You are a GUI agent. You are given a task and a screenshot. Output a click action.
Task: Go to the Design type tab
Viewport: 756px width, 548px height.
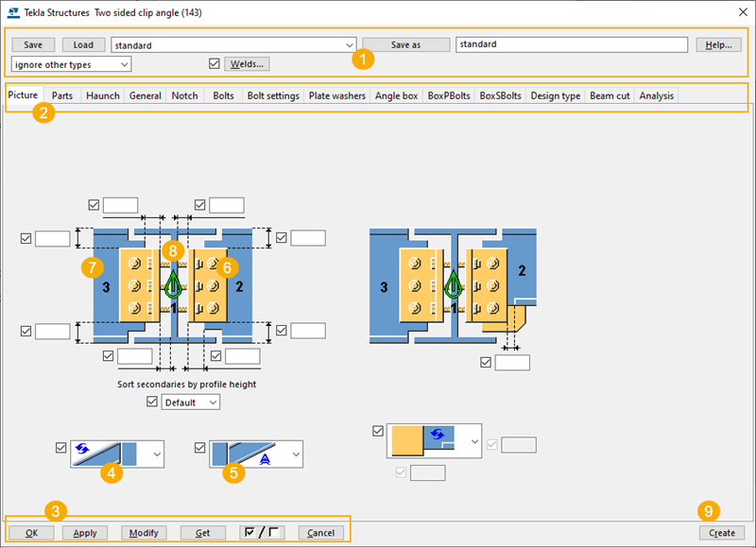pyautogui.click(x=555, y=95)
